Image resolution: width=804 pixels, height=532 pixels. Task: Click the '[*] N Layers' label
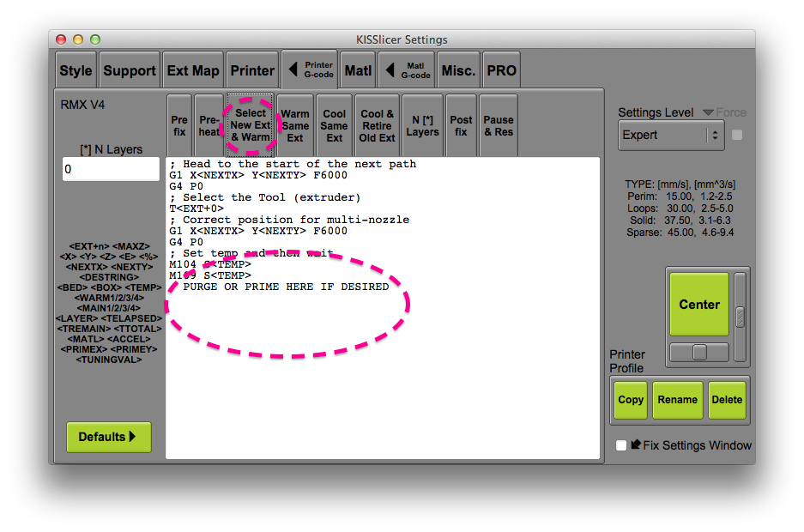[111, 149]
